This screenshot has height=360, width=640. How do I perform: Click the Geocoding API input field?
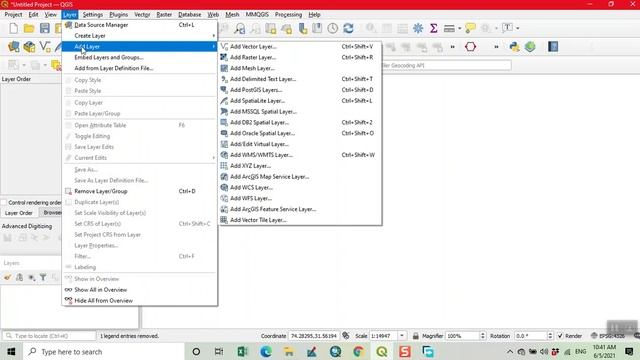[x=446, y=65]
